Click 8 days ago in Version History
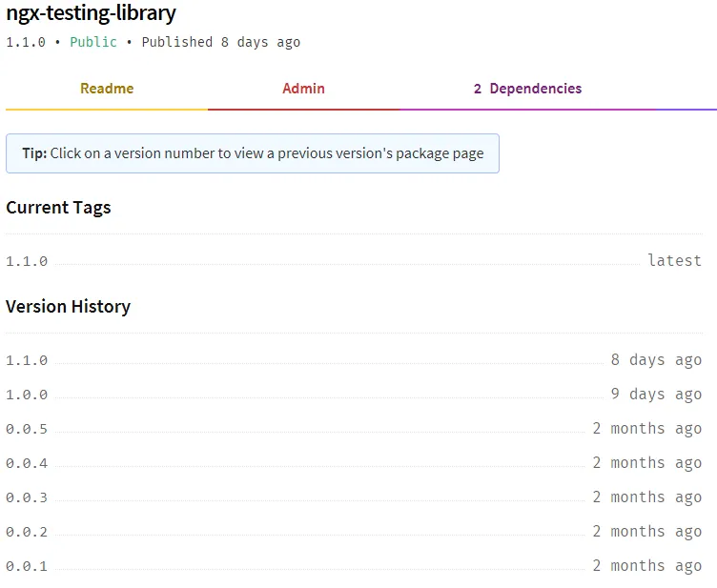This screenshot has height=588, width=717. [657, 359]
